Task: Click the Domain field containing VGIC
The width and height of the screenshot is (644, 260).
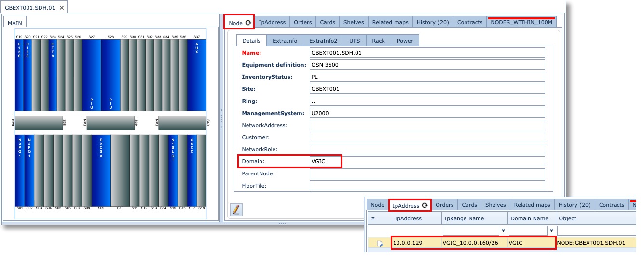Action: click(x=427, y=161)
